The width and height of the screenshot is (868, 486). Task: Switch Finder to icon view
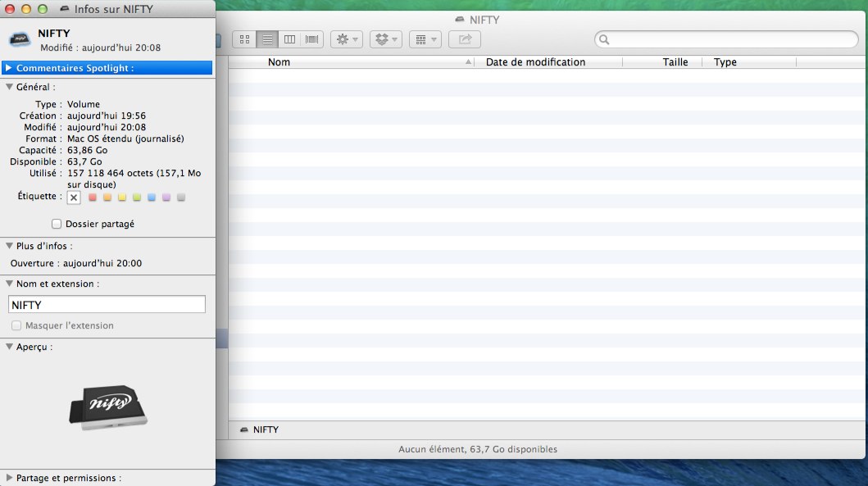(x=245, y=39)
